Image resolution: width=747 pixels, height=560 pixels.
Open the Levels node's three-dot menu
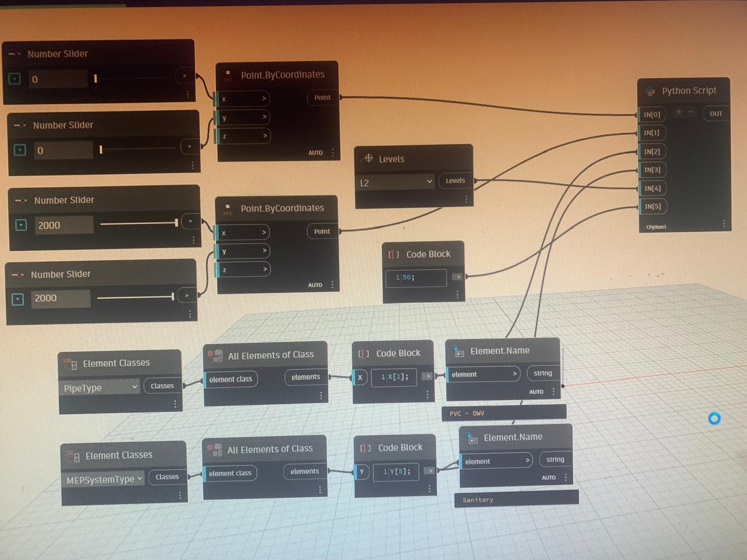(x=466, y=198)
